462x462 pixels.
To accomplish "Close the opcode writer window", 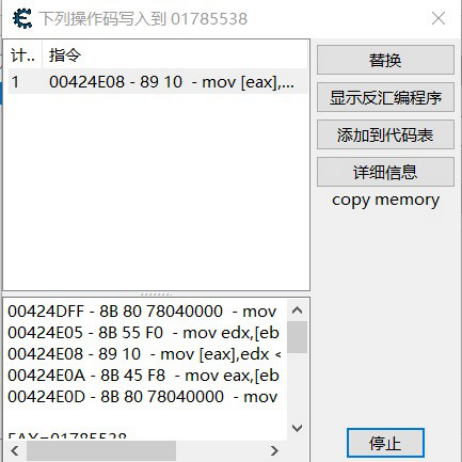I will (x=438, y=18).
